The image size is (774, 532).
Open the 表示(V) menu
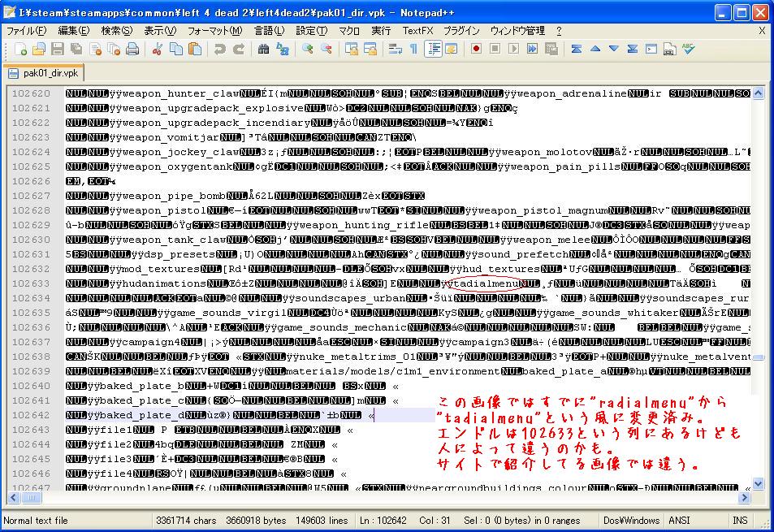[x=160, y=31]
